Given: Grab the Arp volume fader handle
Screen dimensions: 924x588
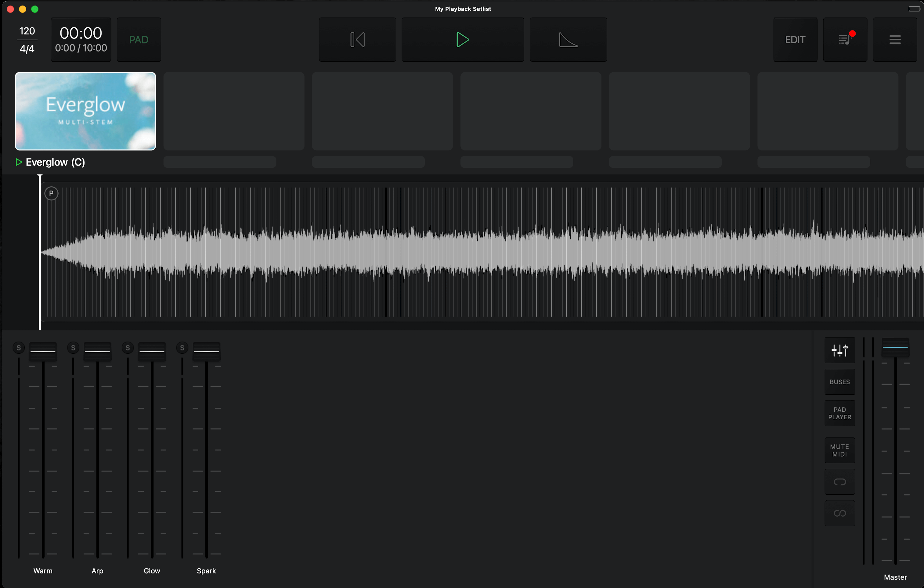Looking at the screenshot, I should coord(97,351).
